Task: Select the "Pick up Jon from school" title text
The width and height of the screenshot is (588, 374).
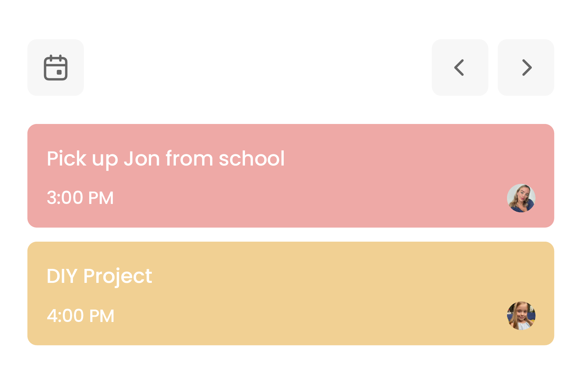Action: click(165, 159)
